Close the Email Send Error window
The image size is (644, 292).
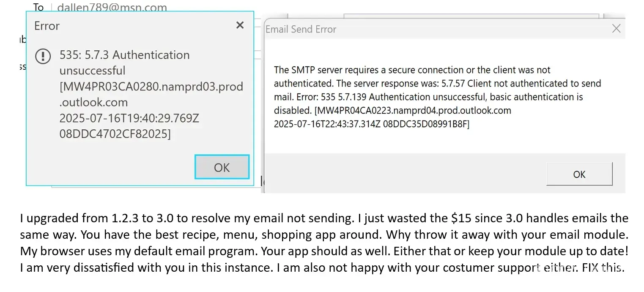pyautogui.click(x=617, y=29)
